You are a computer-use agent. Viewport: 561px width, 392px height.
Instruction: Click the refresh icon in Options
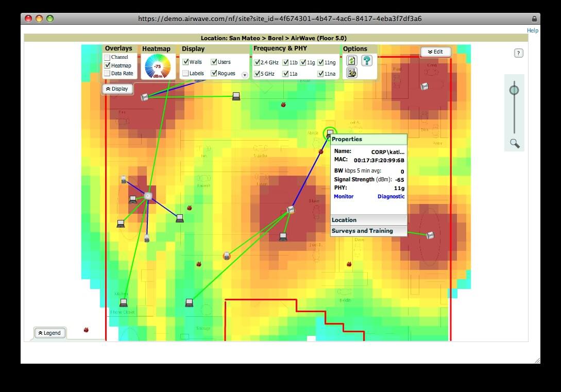(351, 61)
